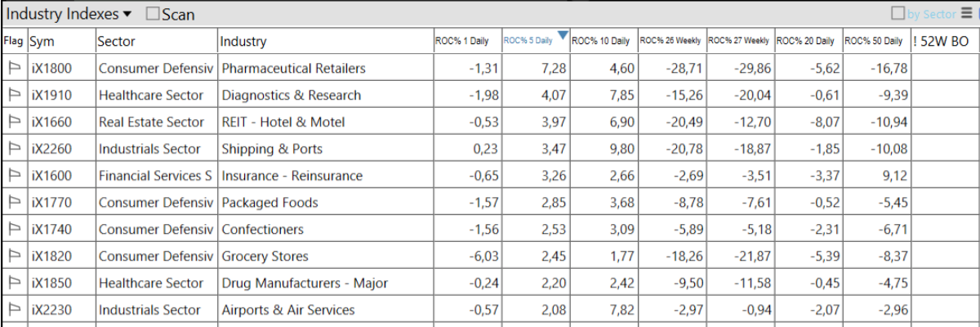Toggle flag on iX2260 Shipping & Ports
Screen dimensions: 980x327
(x=14, y=149)
